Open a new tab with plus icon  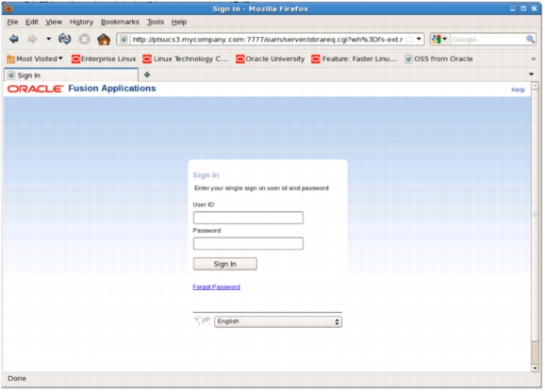click(147, 74)
